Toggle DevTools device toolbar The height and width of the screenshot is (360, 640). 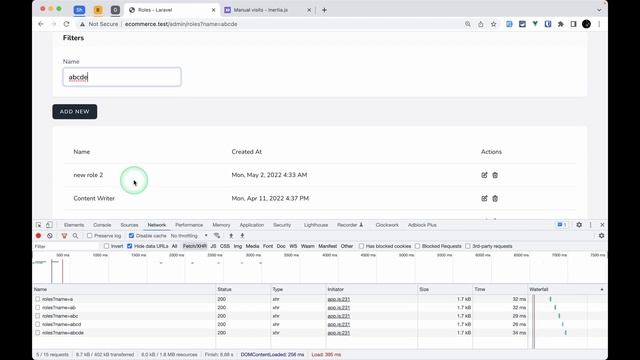pyautogui.click(x=49, y=225)
